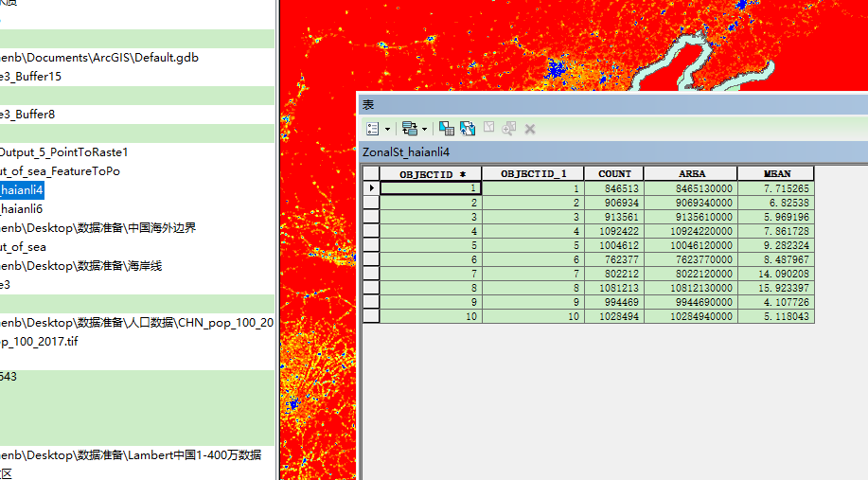
Task: Select the Output_5_PointToRaste1 layer
Action: pos(64,151)
